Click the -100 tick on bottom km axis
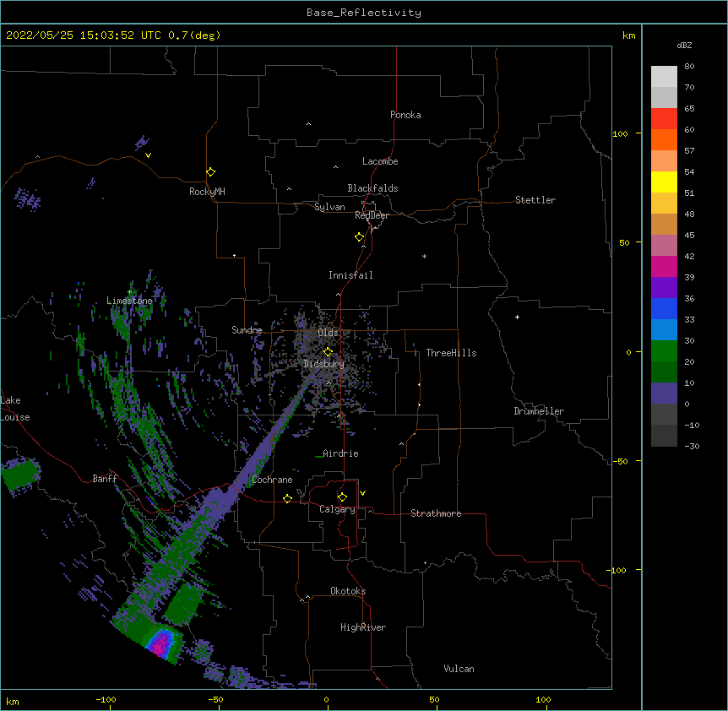Viewport: 728px width, 711px height. (x=106, y=699)
